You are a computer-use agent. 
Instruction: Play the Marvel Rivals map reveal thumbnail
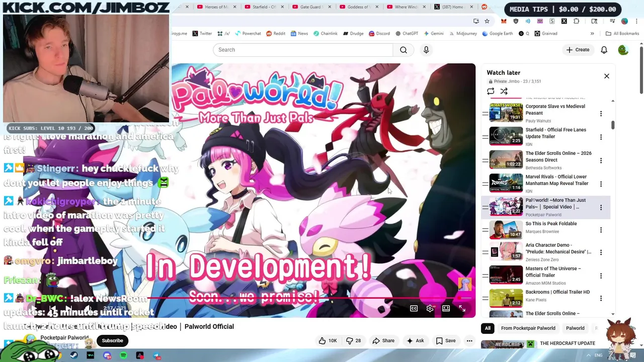(506, 183)
